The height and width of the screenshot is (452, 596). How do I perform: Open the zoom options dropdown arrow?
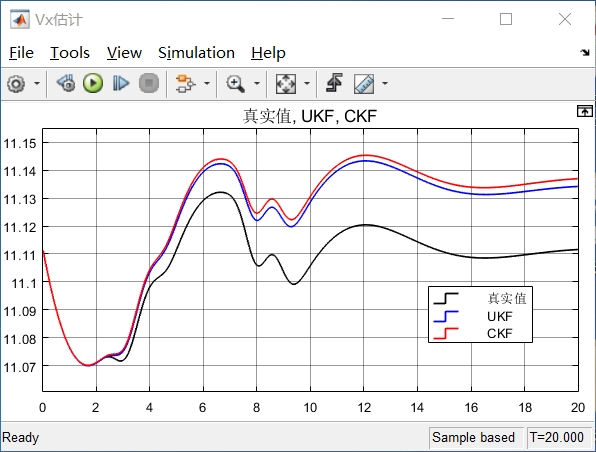(257, 83)
